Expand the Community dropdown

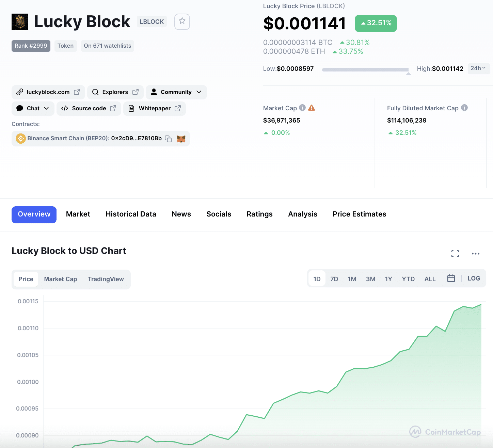pyautogui.click(x=199, y=92)
